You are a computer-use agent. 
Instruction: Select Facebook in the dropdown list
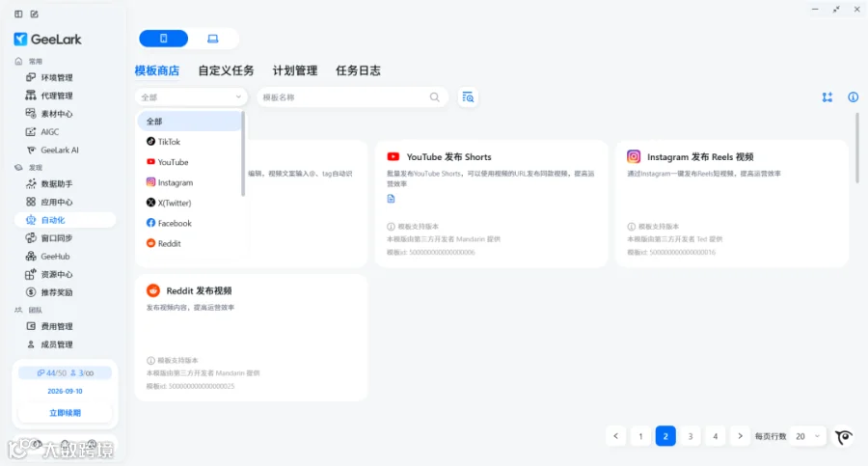click(189, 223)
